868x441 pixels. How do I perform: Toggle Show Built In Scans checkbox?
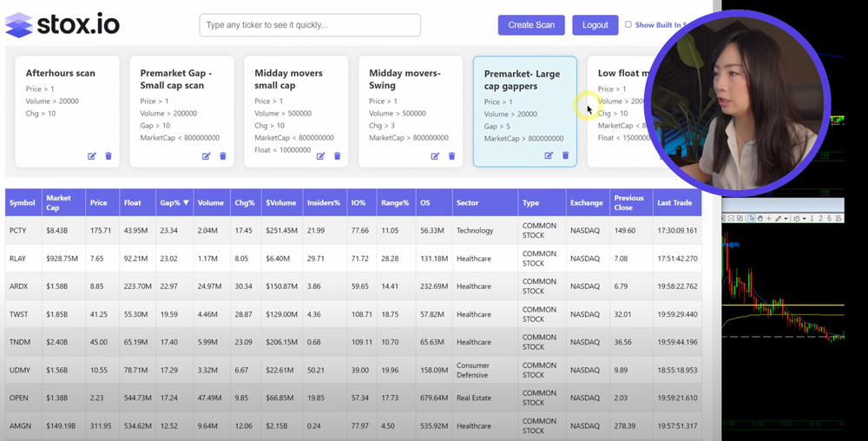point(628,24)
